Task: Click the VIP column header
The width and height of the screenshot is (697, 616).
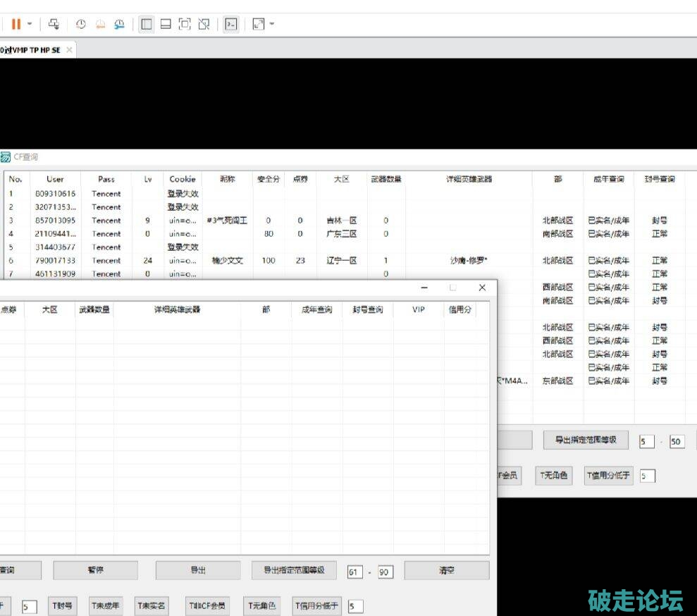Action: [x=419, y=309]
